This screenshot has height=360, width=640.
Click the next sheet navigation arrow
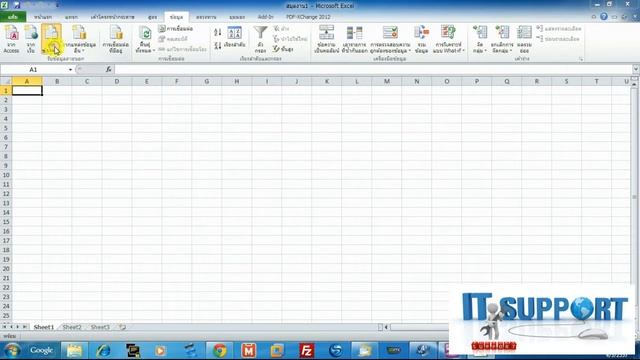18,327
